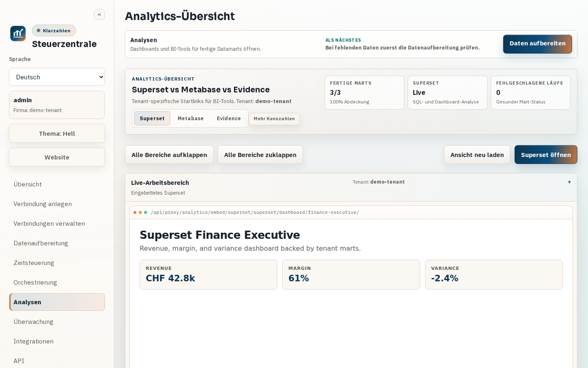Click Superset öffnen button

pos(546,155)
